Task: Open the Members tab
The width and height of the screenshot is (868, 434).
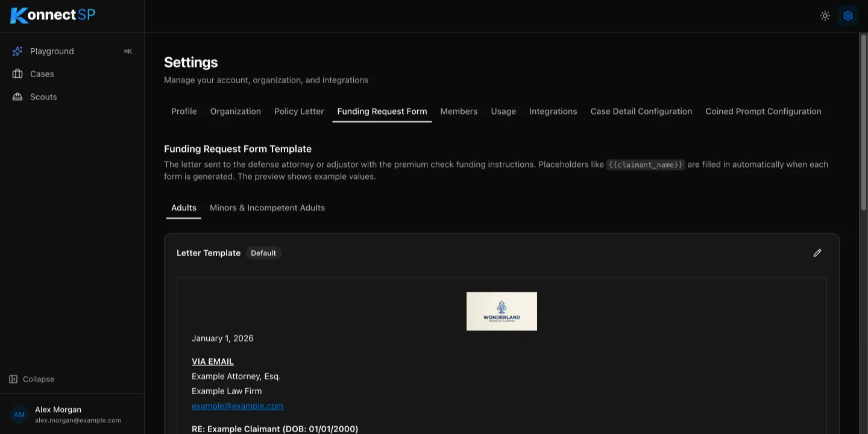Action: 459,112
